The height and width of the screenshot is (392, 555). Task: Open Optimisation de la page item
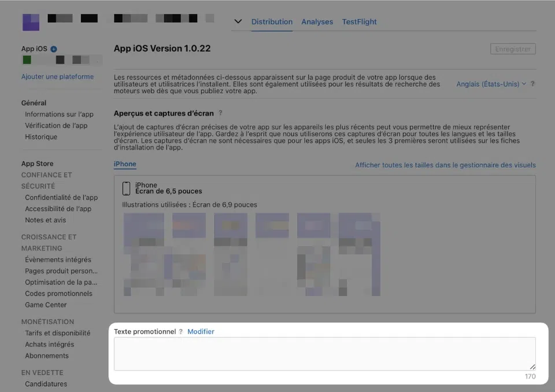pyautogui.click(x=61, y=282)
